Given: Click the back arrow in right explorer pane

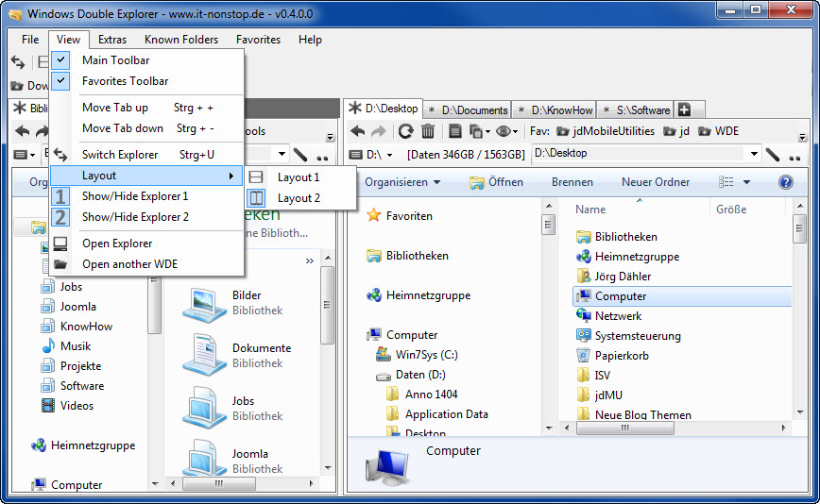Looking at the screenshot, I should coord(358,131).
